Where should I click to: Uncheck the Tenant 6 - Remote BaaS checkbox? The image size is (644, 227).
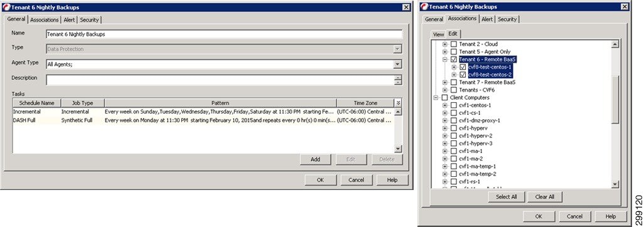coord(454,60)
